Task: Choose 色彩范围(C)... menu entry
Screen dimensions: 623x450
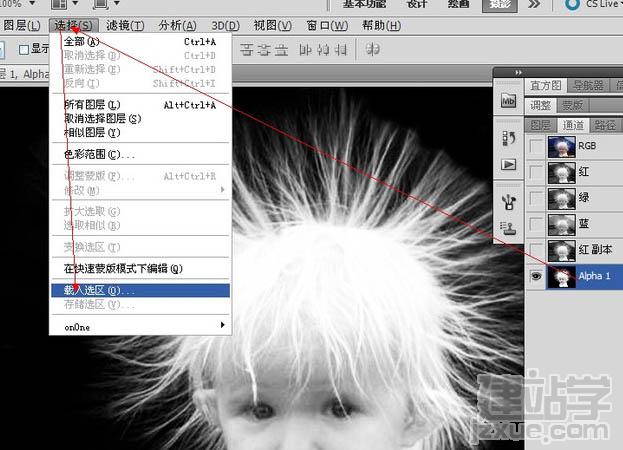Action: click(141, 154)
